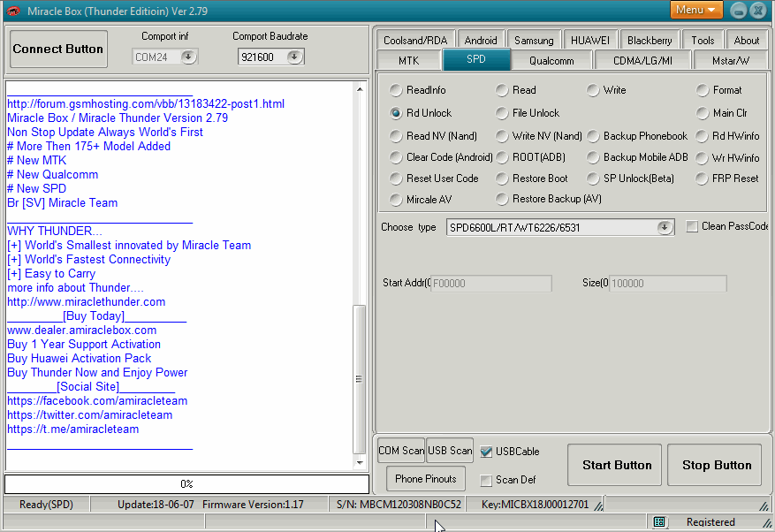Open Phone Pinouts
This screenshot has height=532, width=775.
coord(426,479)
